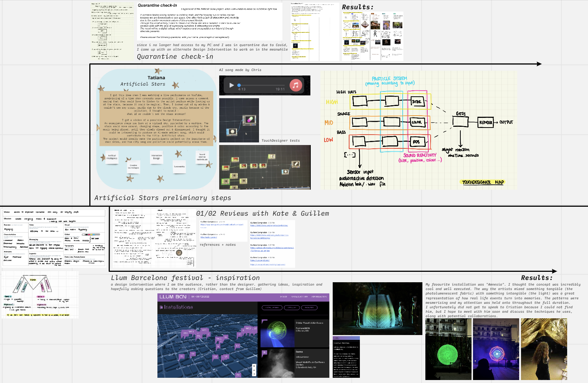Open Installations menu in Llum BCN header
Viewport: 588px width, 383px height.
pos(299,297)
